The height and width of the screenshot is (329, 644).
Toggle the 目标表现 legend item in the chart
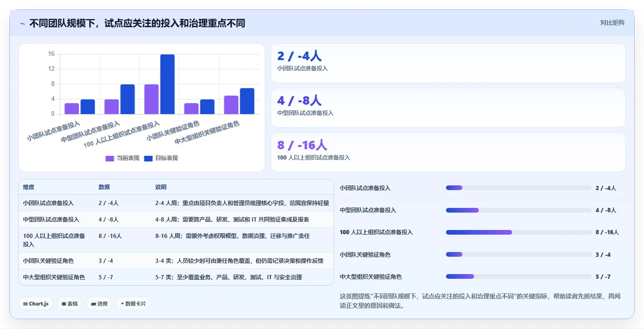[x=161, y=158]
